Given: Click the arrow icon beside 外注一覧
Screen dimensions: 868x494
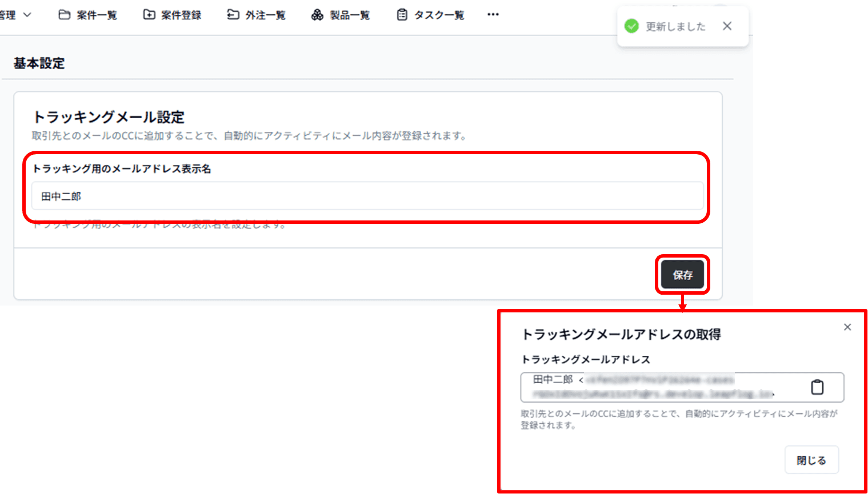Looking at the screenshot, I should 233,15.
